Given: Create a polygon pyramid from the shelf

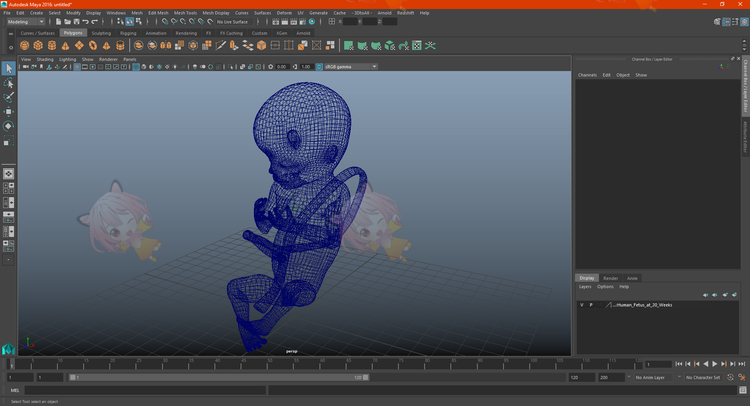Looking at the screenshot, I should (x=106, y=45).
